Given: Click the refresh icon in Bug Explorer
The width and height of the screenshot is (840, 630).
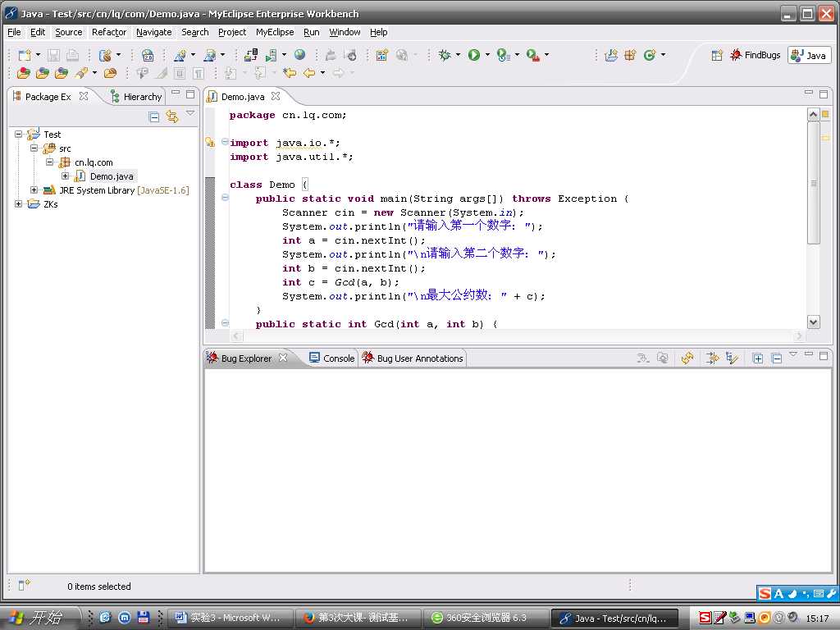Looking at the screenshot, I should (687, 358).
